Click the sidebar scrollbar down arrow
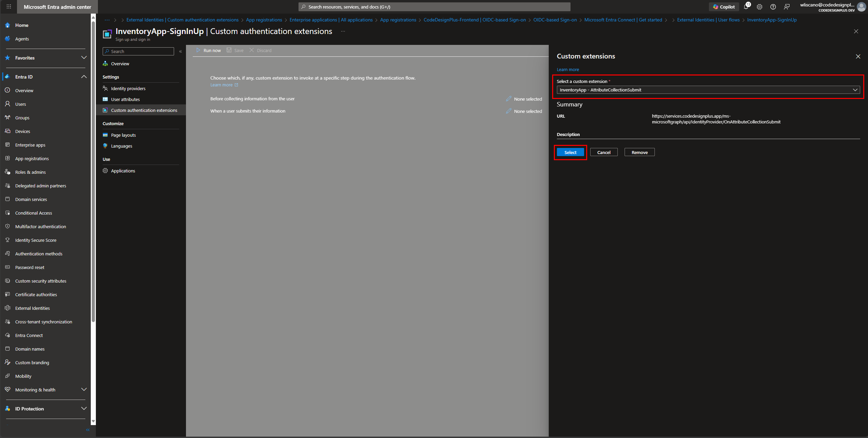Image resolution: width=868 pixels, height=438 pixels. point(93,421)
